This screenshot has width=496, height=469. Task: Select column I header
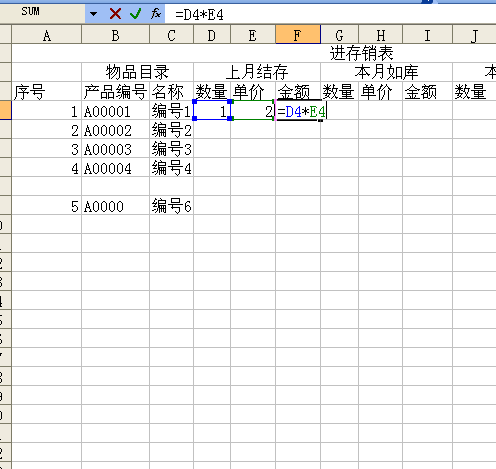[427, 35]
